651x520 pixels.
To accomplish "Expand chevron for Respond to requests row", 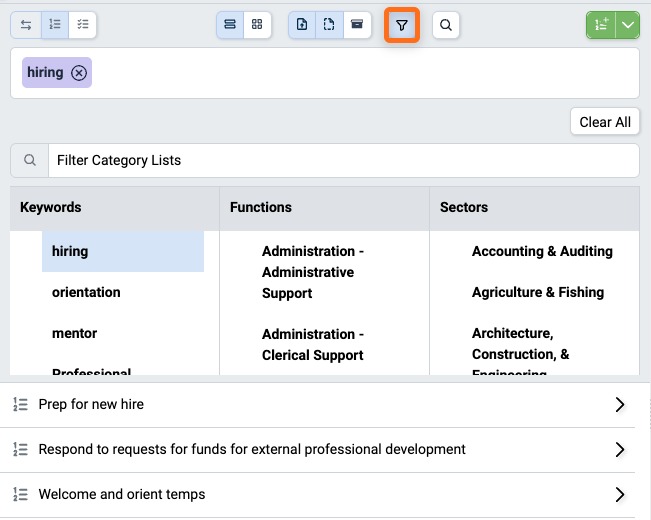I will (x=620, y=450).
